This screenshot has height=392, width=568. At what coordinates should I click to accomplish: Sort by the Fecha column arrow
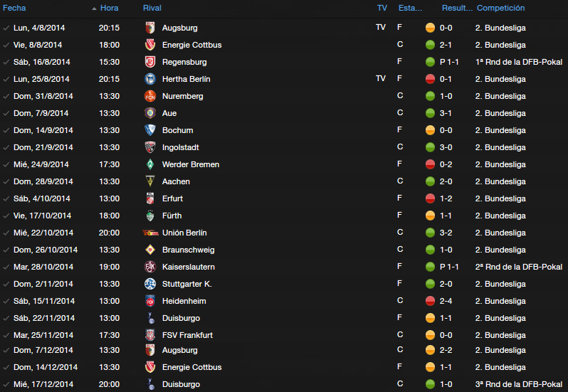click(x=94, y=9)
